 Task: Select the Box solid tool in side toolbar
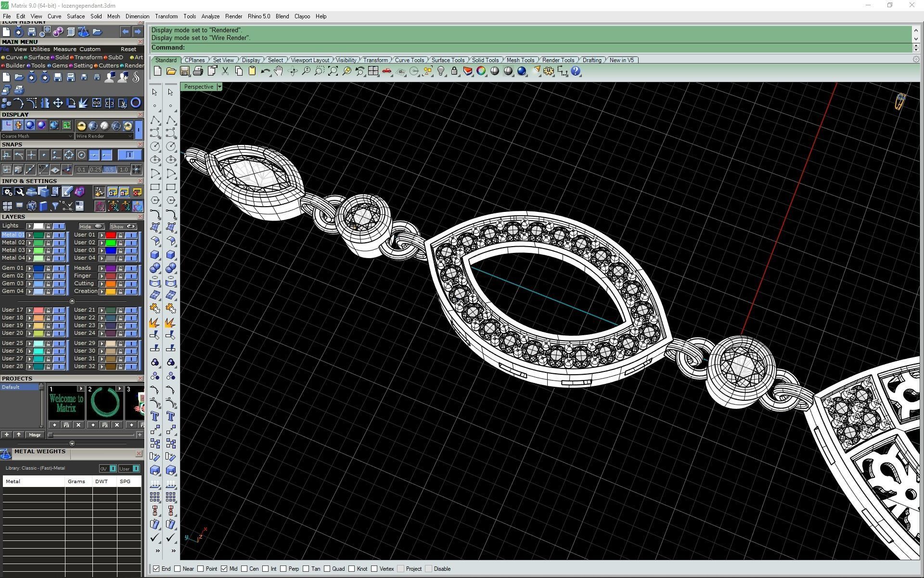coord(155,254)
